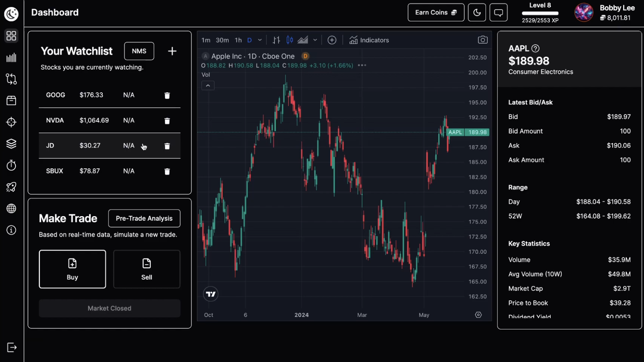644x362 pixels.
Task: Click the Pre-Trade Analysis button
Action: click(144, 218)
